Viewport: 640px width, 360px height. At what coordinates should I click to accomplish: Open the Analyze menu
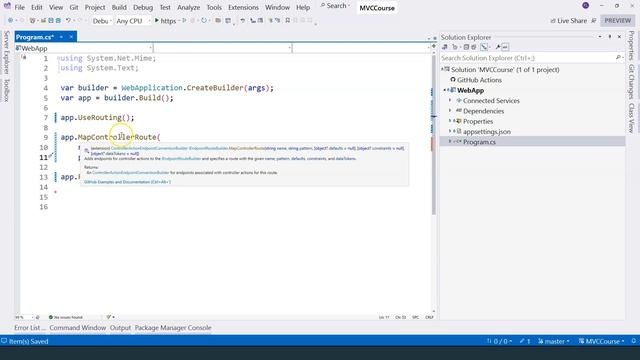click(x=189, y=7)
